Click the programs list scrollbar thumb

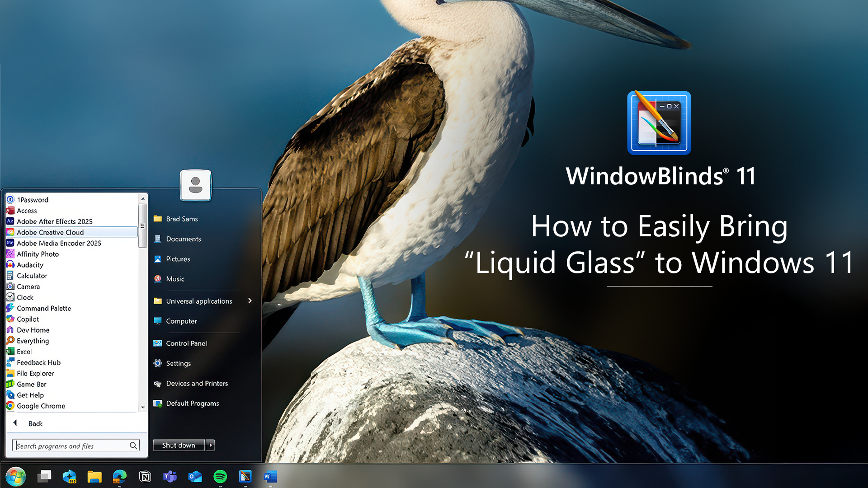(x=142, y=225)
